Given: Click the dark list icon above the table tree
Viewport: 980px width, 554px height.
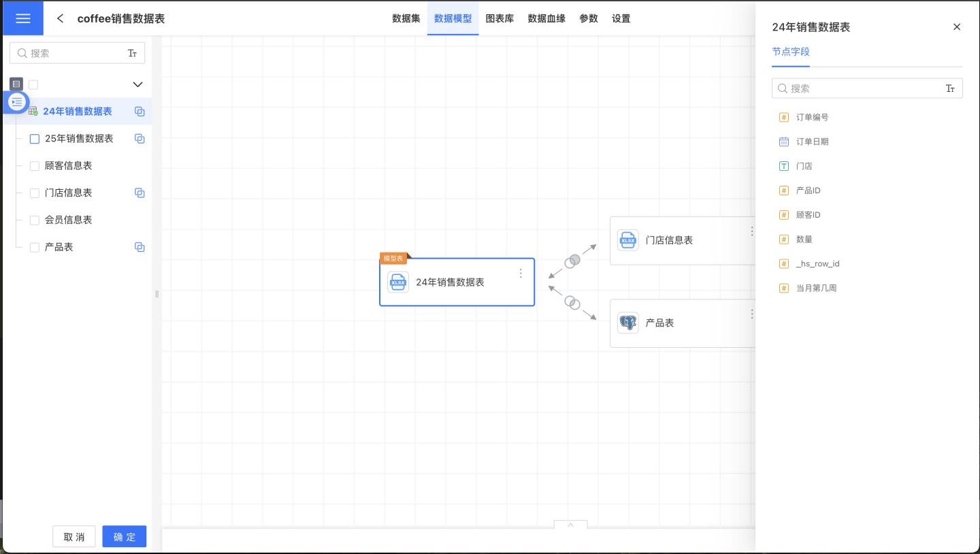Looking at the screenshot, I should tap(17, 84).
